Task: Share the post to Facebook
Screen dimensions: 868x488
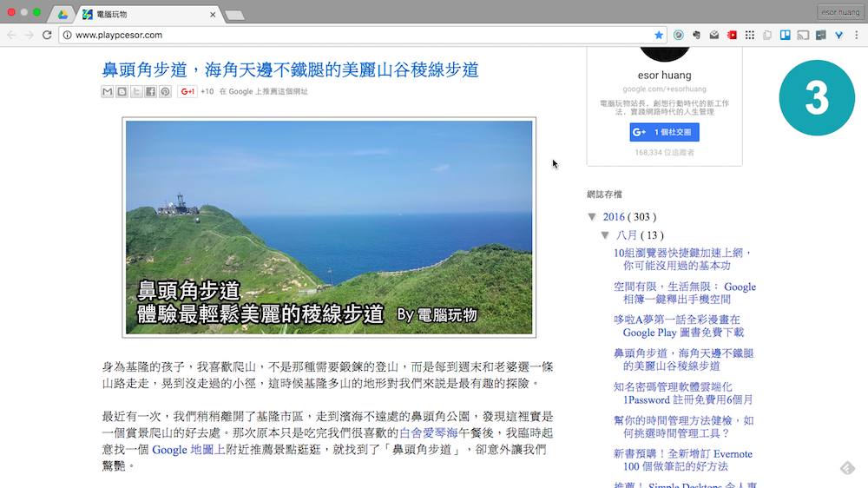Action: click(x=150, y=92)
